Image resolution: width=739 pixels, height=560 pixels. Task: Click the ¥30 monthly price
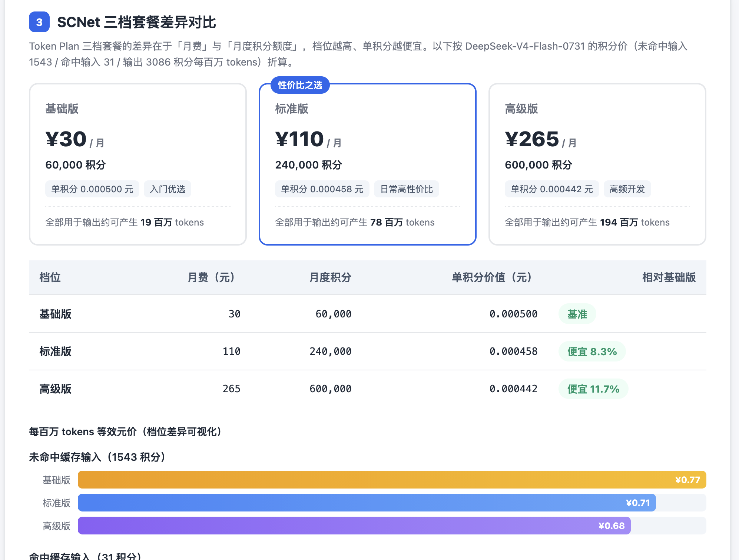pyautogui.click(x=66, y=139)
